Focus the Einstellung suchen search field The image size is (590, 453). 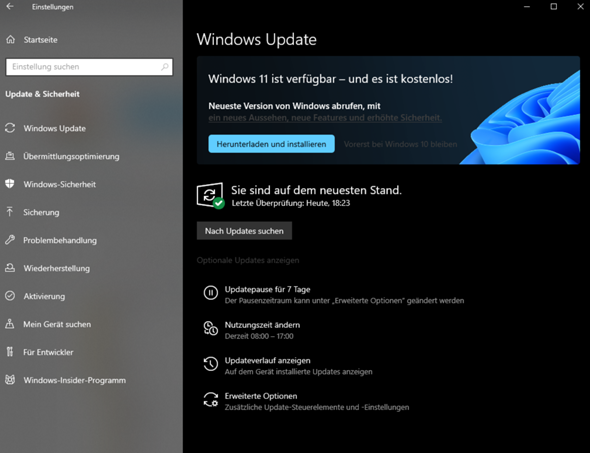click(x=89, y=67)
